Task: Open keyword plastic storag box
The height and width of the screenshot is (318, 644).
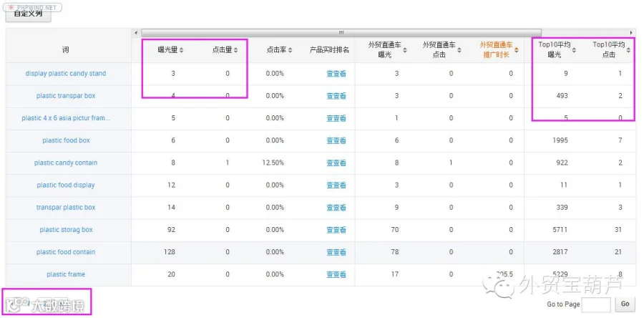Action: coord(66,230)
